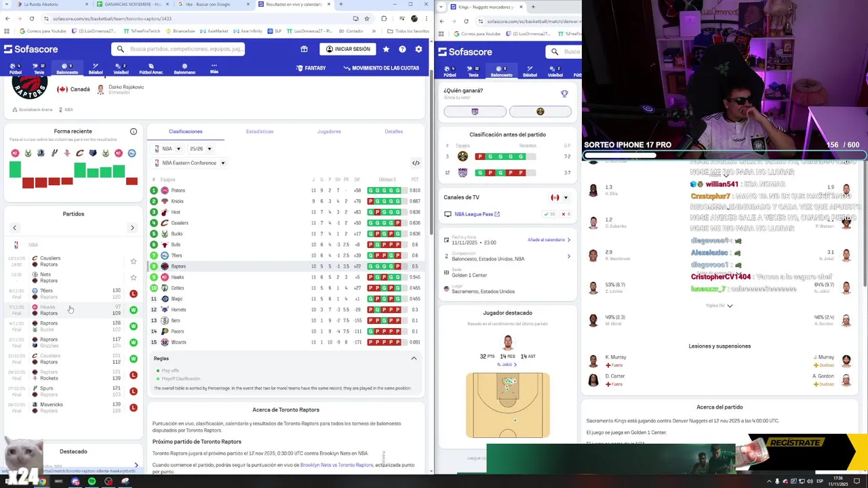Image resolution: width=868 pixels, height=488 pixels.
Task: Click trophy icon in ¿Quién ganará? card
Action: click(564, 94)
